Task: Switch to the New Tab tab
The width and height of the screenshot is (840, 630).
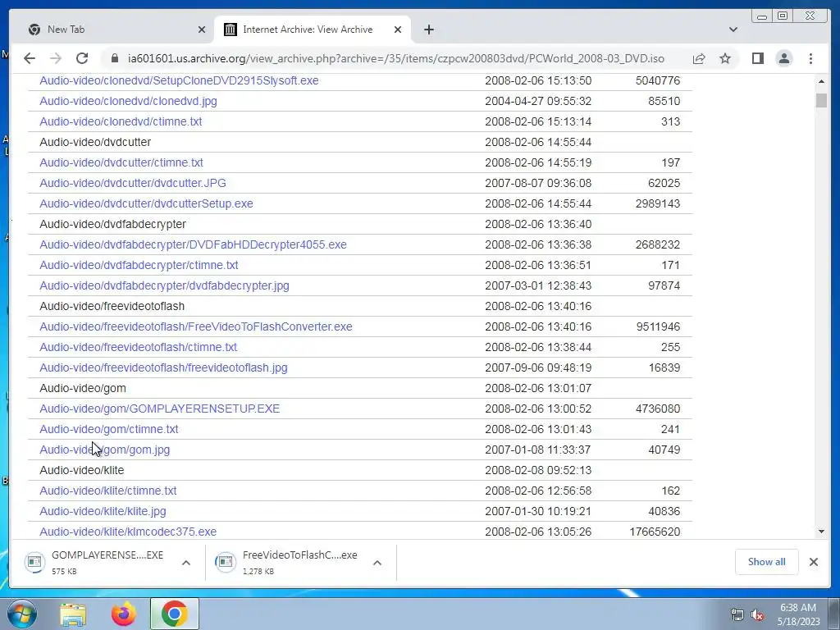Action: [112, 30]
